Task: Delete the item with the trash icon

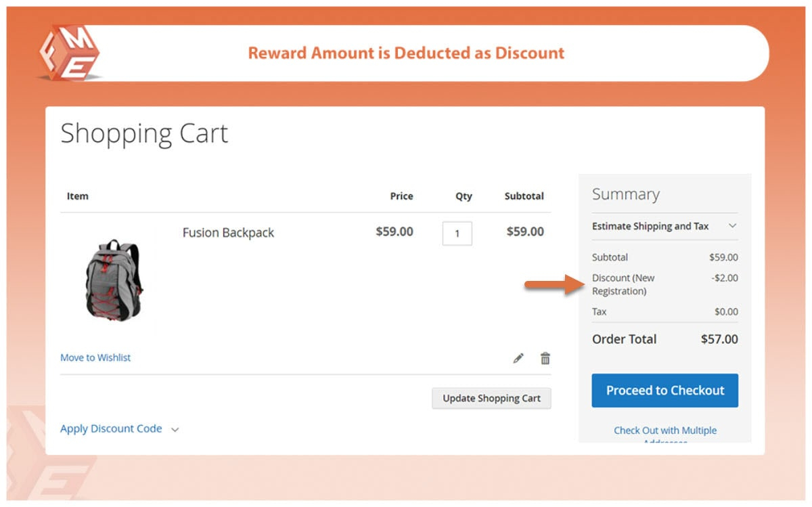Action: 545,358
